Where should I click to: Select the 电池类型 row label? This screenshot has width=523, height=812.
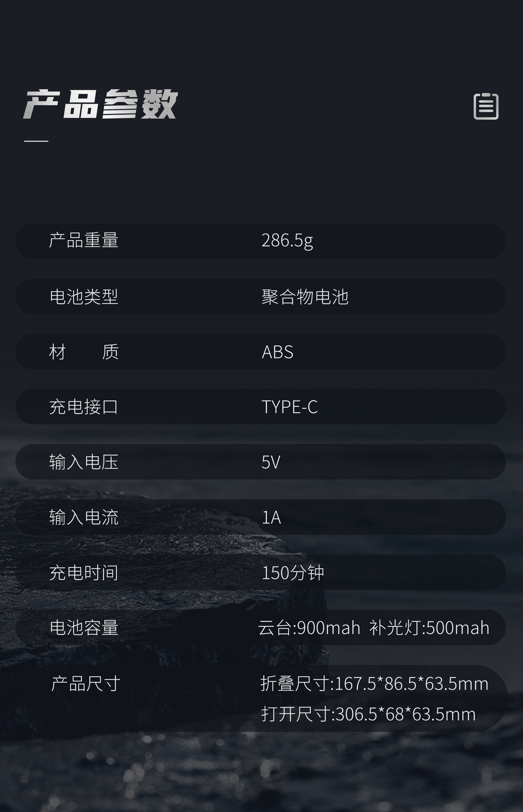[x=84, y=296]
